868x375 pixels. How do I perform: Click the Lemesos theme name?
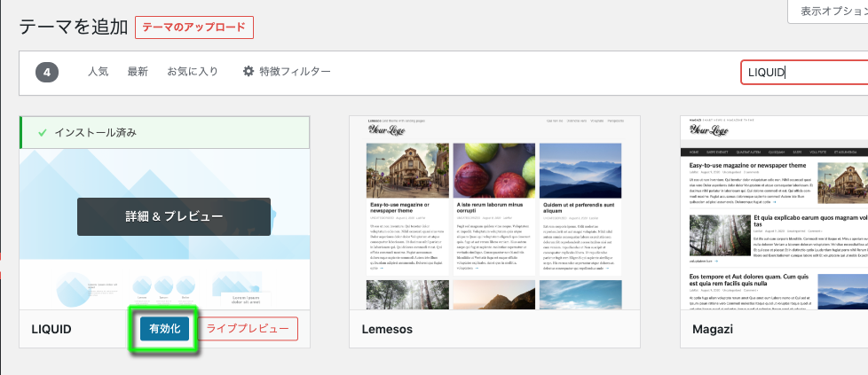tap(388, 330)
